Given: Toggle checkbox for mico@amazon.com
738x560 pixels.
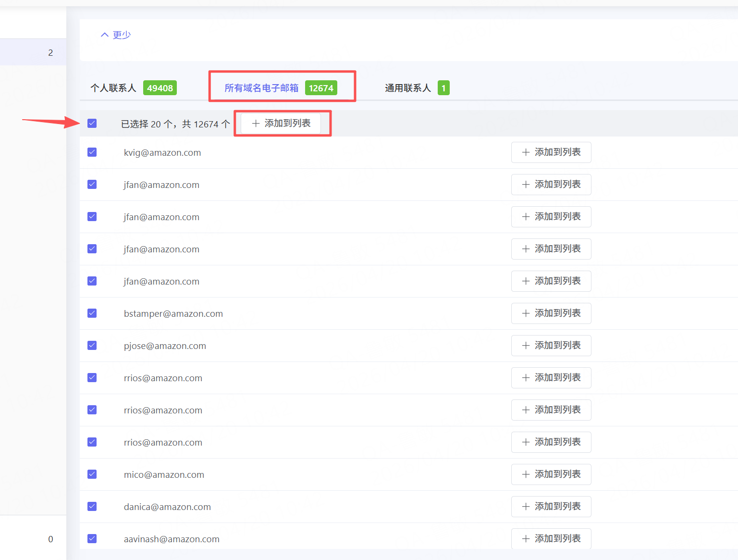Looking at the screenshot, I should 92,474.
